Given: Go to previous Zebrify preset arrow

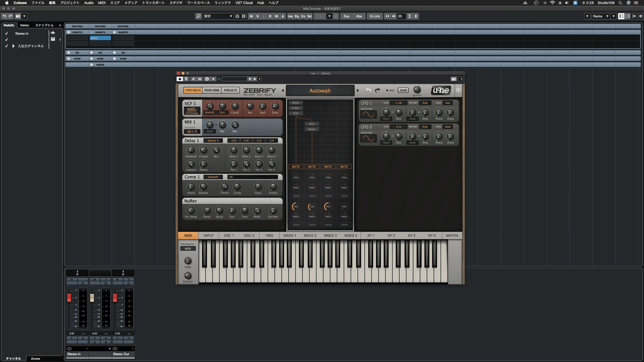Looking at the screenshot, I should point(283,90).
